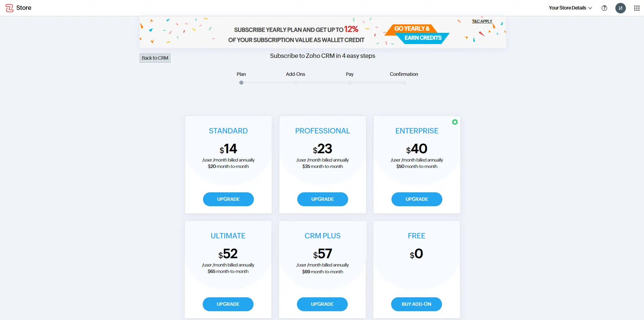
Task: Click the $65 month-to-month text
Action: (x=228, y=271)
